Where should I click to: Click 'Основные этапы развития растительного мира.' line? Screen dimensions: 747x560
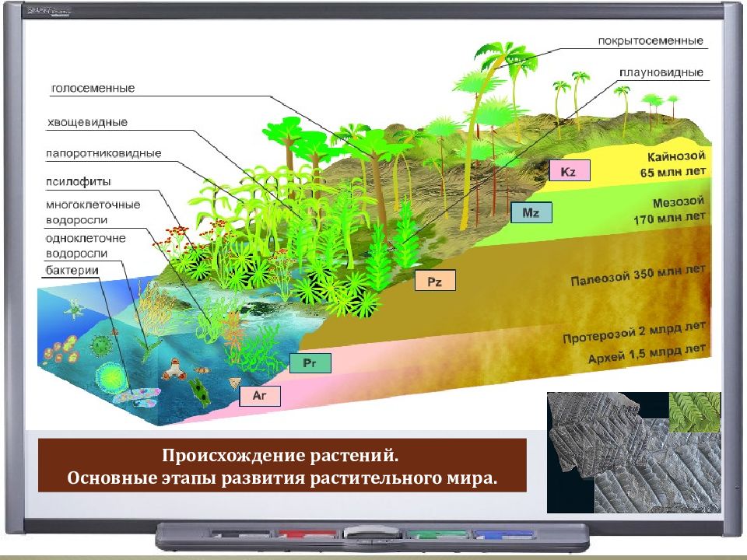[x=282, y=478]
